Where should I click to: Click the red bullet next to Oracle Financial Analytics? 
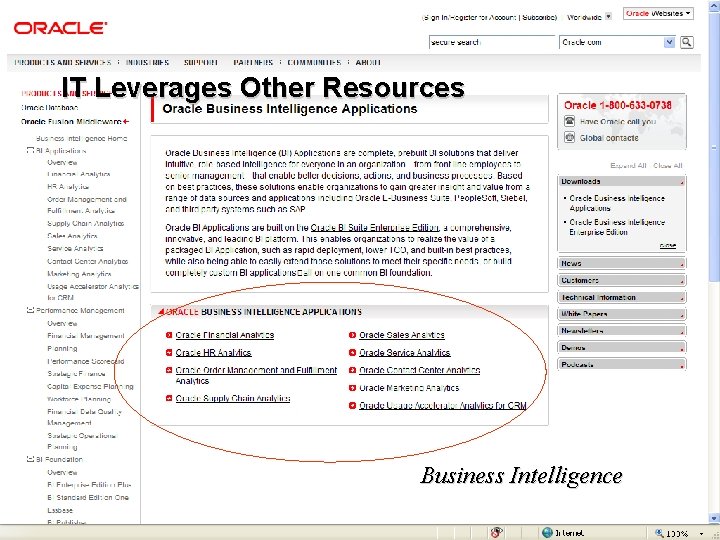tap(169, 335)
